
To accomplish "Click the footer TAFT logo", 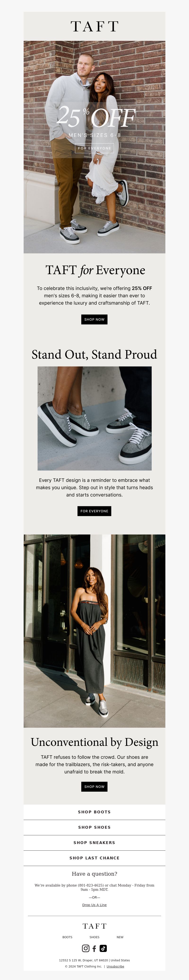I will click(94, 926).
